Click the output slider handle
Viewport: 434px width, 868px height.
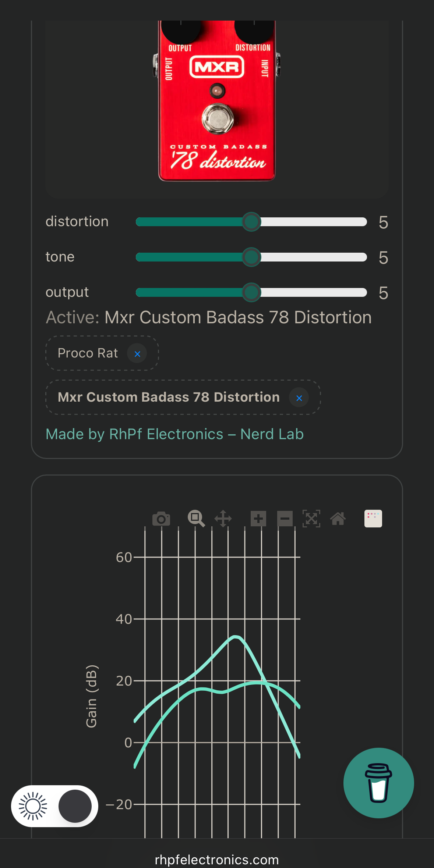(251, 292)
